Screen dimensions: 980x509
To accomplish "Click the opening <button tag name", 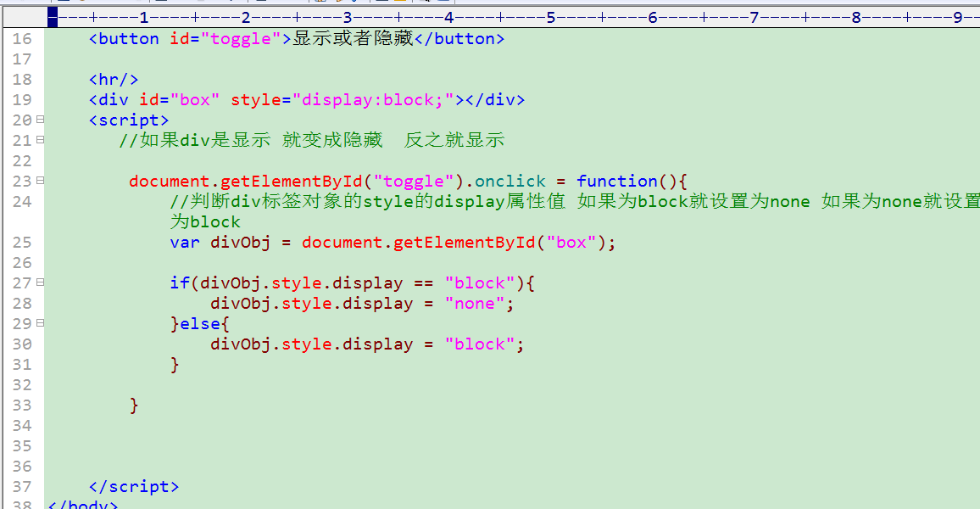I will pos(124,39).
